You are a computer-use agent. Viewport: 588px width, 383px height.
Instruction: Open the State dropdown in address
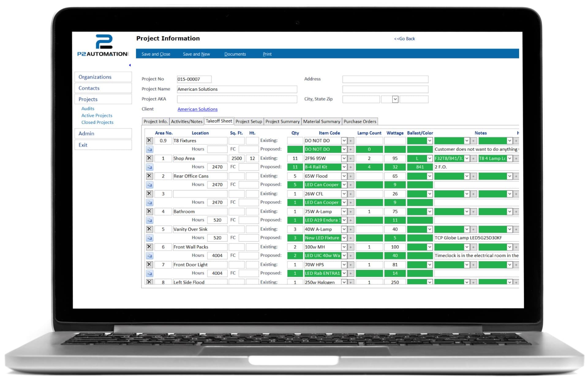tap(395, 99)
